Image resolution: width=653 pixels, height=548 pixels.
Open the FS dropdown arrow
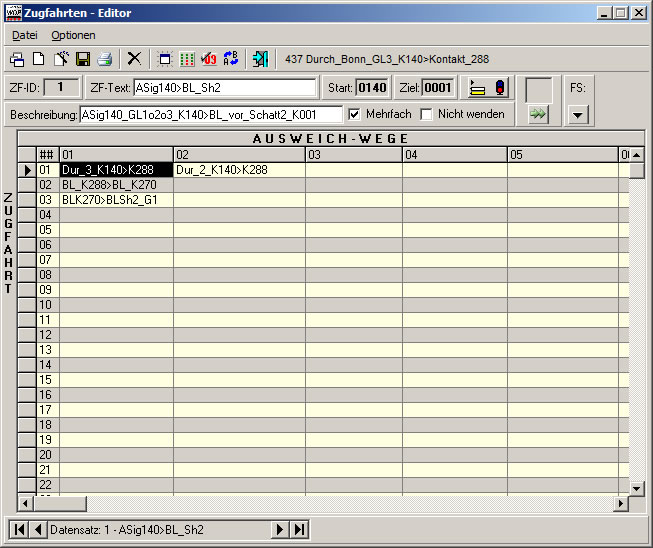click(x=578, y=115)
